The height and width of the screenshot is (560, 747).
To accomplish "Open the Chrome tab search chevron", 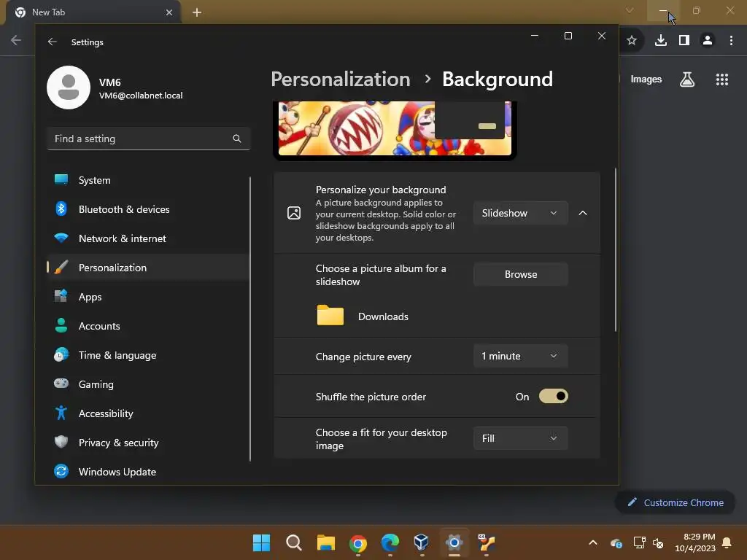I will (x=630, y=10).
